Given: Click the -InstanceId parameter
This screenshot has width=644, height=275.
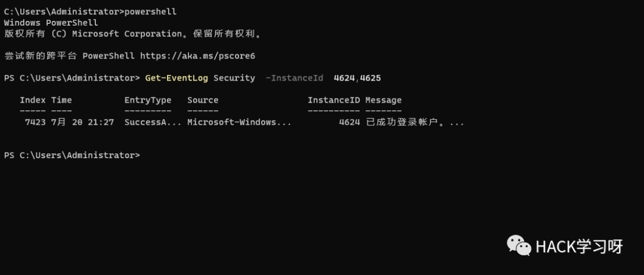Looking at the screenshot, I should tap(294, 78).
